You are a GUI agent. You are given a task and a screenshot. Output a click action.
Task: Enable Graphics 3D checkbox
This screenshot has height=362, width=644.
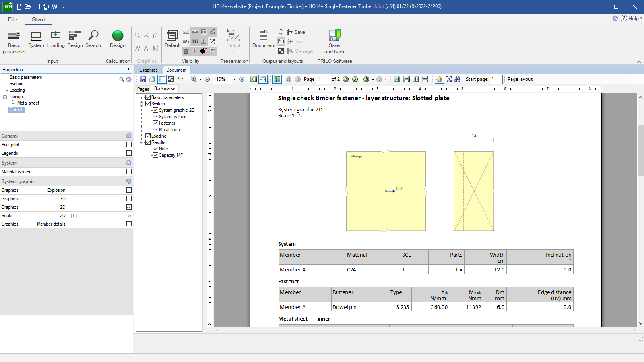pos(129,199)
